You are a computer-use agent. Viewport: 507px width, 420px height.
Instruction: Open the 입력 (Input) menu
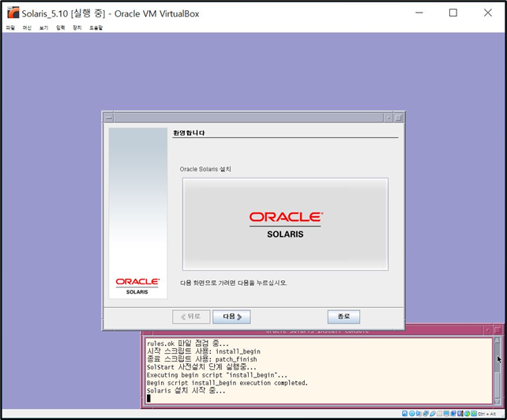(x=61, y=28)
